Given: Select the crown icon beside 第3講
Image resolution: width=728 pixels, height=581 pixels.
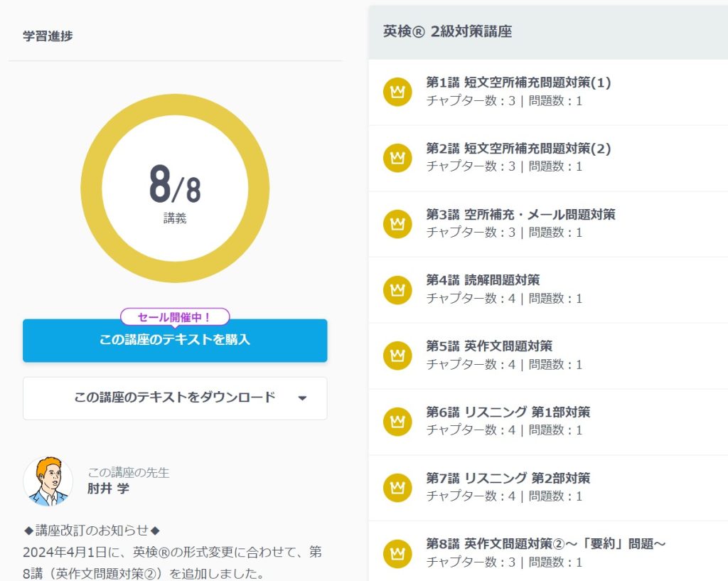Looking at the screenshot, I should coord(397,224).
